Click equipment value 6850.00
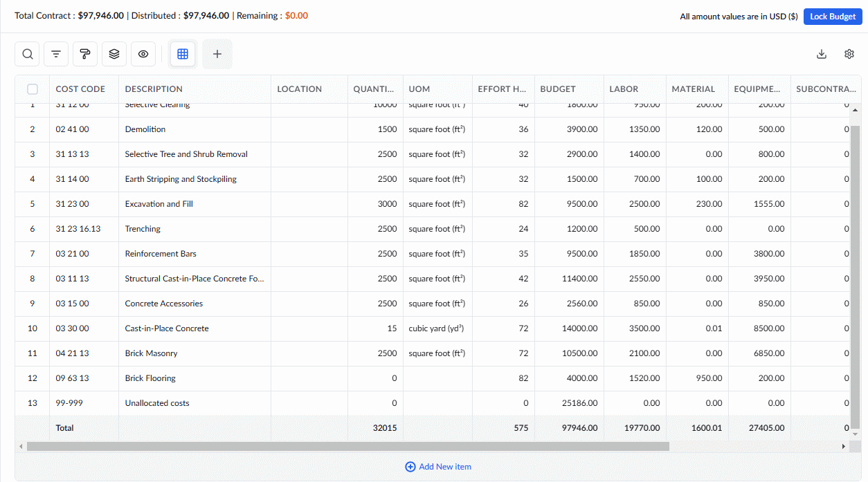 coord(759,353)
